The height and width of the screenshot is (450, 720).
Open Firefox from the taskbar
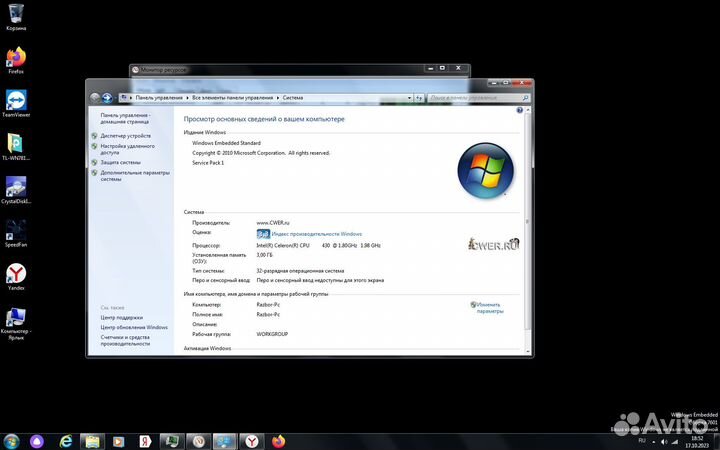click(x=278, y=442)
